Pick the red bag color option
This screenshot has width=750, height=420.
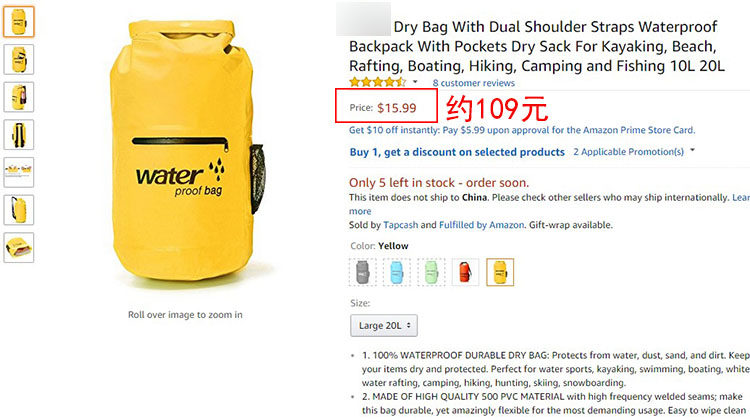point(465,272)
